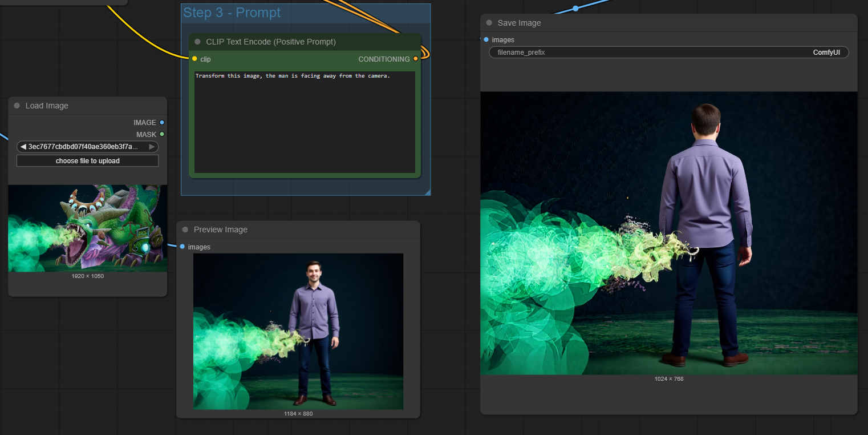Collapse the Load Image node using its gray dot
868x435 pixels.
[17, 106]
